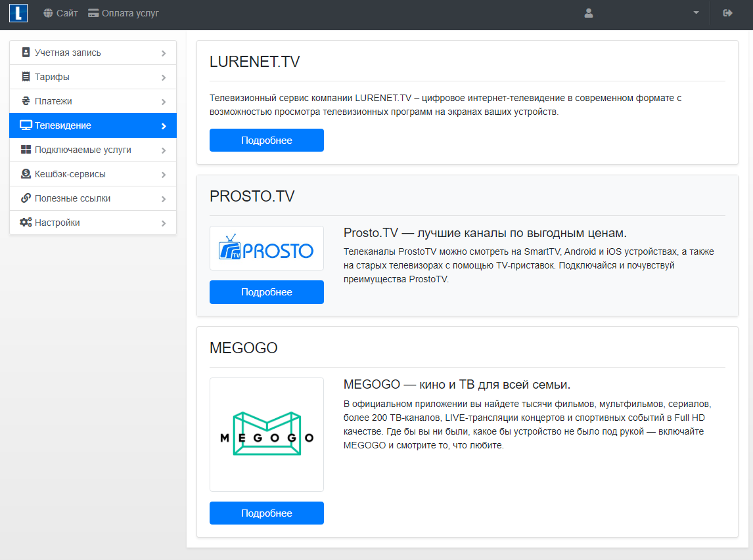Expand Телевидение via its chevron
Screen dimensions: 753x560
tap(164, 126)
